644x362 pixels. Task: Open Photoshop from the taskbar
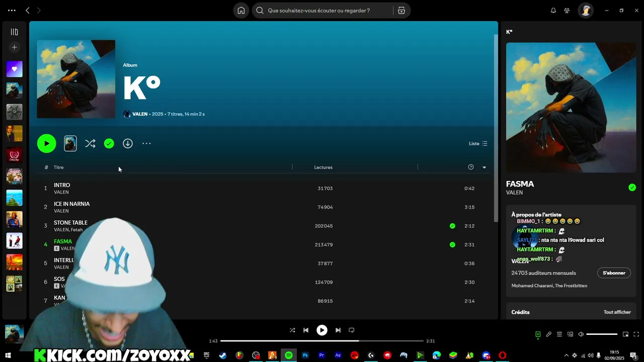click(305, 355)
